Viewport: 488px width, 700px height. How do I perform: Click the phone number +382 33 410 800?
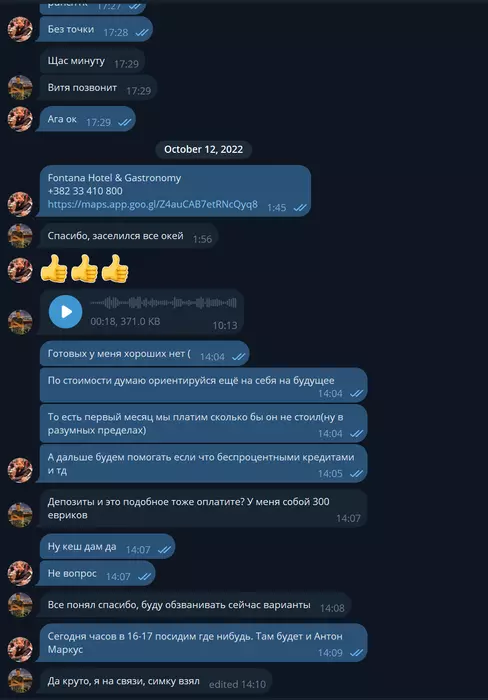pyautogui.click(x=85, y=191)
